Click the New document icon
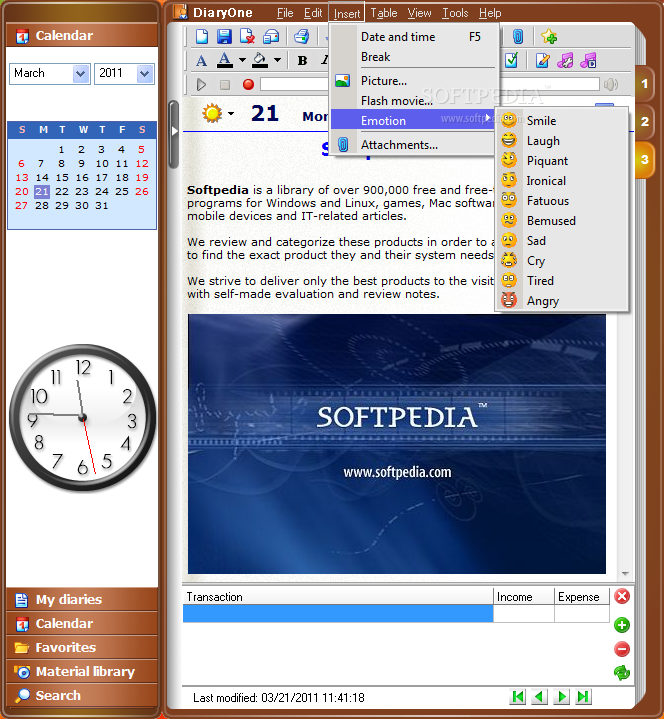This screenshot has height=719, width=664. 202,36
